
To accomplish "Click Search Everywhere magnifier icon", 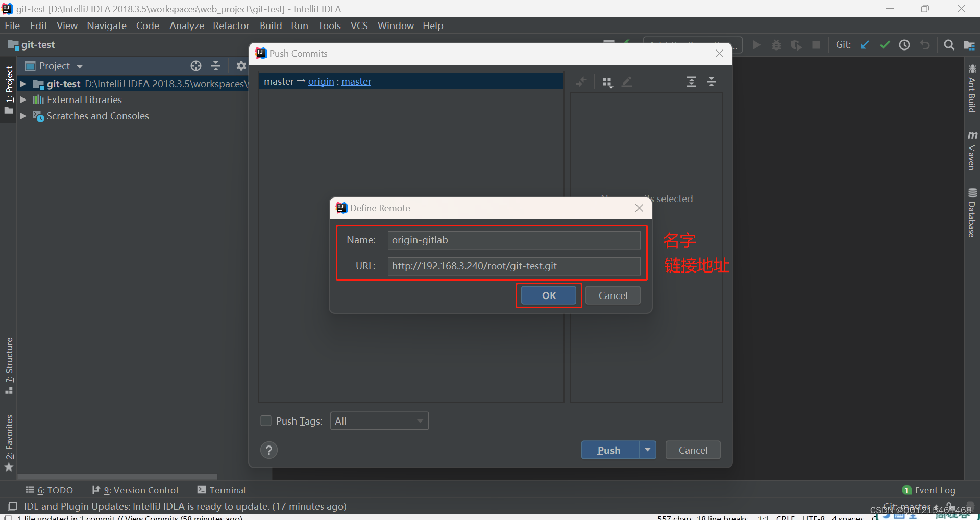I will pos(949,45).
